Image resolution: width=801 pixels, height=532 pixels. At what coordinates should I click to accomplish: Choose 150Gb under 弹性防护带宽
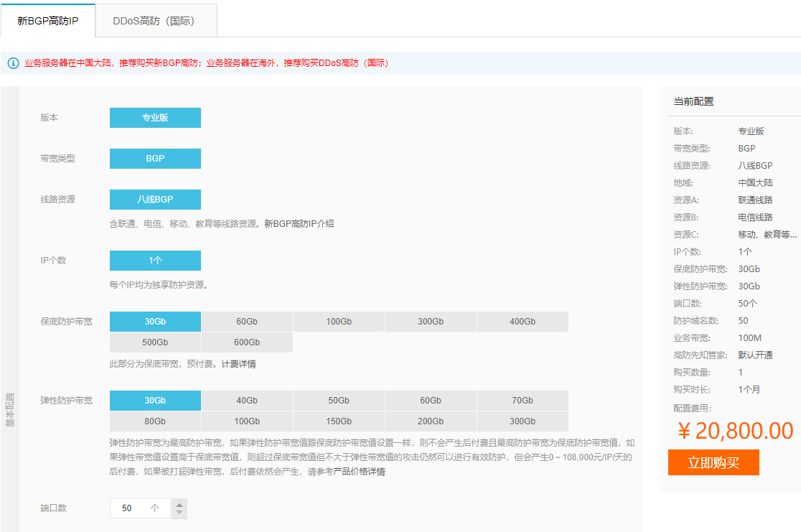(339, 421)
